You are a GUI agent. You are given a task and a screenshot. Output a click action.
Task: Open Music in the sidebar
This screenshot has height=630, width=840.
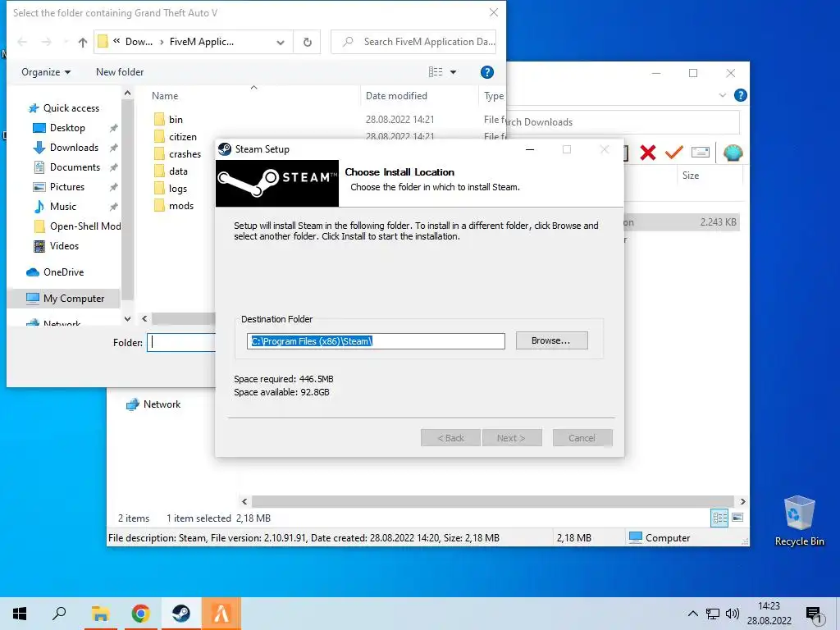click(x=62, y=207)
